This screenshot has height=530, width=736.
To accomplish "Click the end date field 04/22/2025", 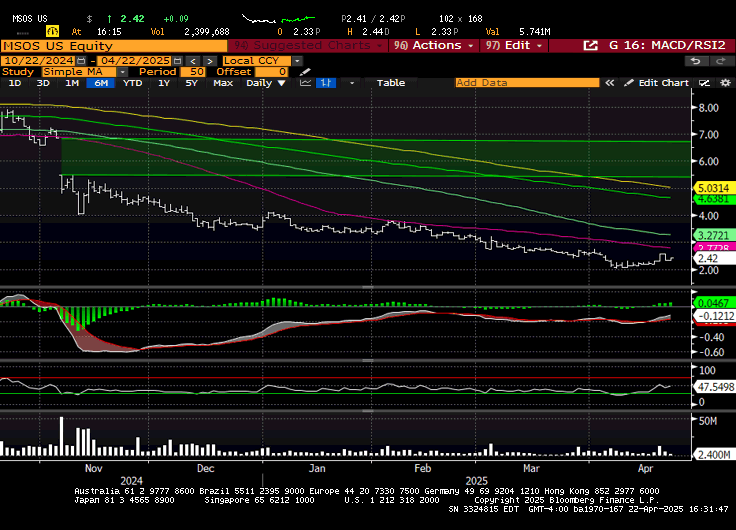I will pos(135,61).
